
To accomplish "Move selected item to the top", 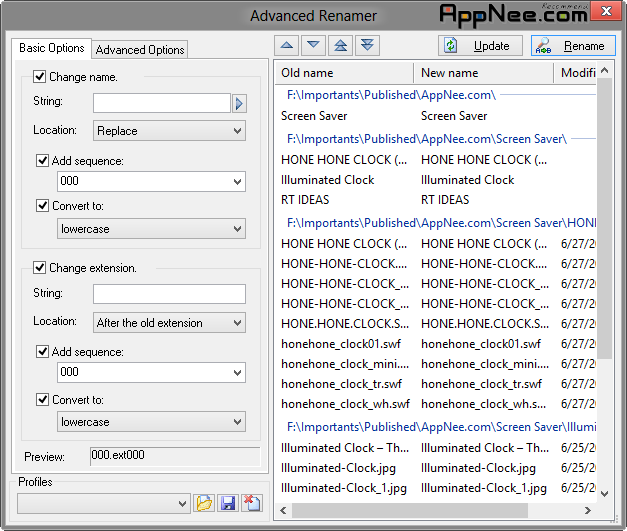I will (340, 45).
